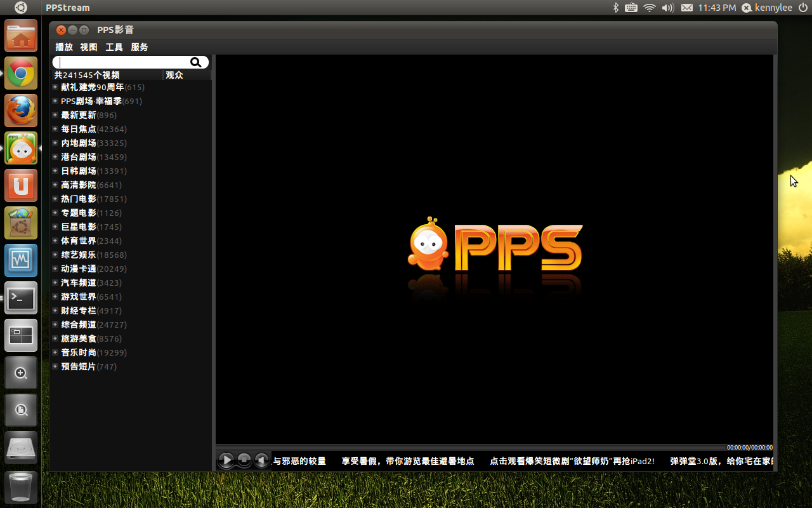Click the Ubuntu logo Dash button
The image size is (812, 508).
point(21,8)
